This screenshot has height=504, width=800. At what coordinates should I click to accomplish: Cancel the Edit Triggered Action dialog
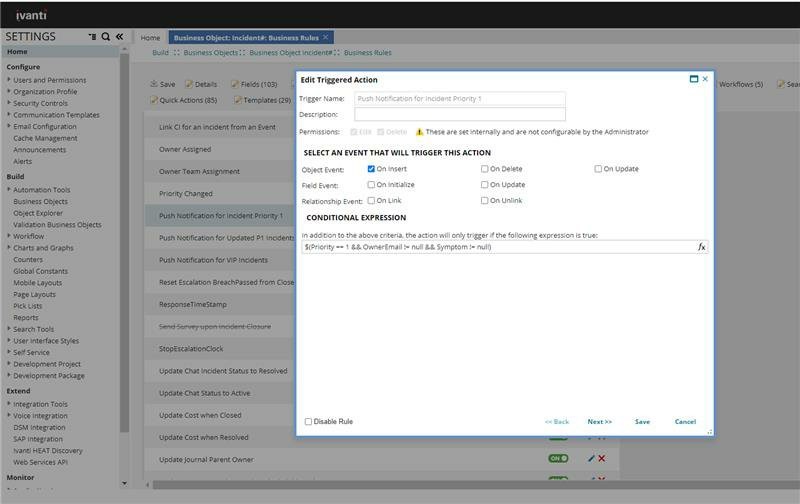(685, 422)
